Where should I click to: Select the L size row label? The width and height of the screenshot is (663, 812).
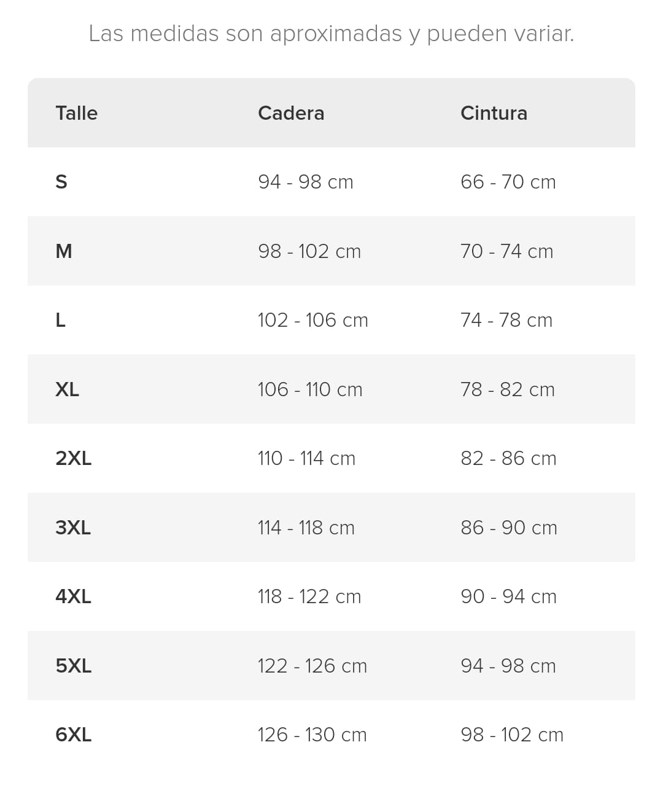pyautogui.click(x=60, y=320)
